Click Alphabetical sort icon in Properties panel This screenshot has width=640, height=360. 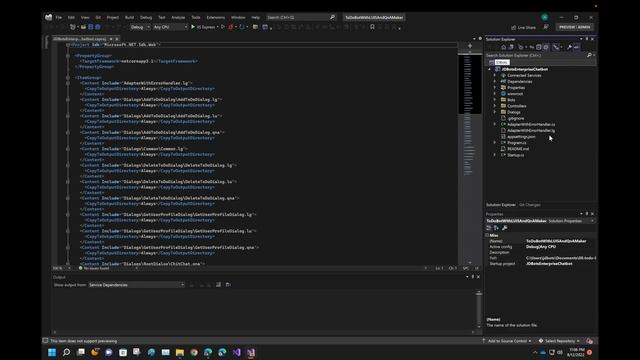[496, 228]
